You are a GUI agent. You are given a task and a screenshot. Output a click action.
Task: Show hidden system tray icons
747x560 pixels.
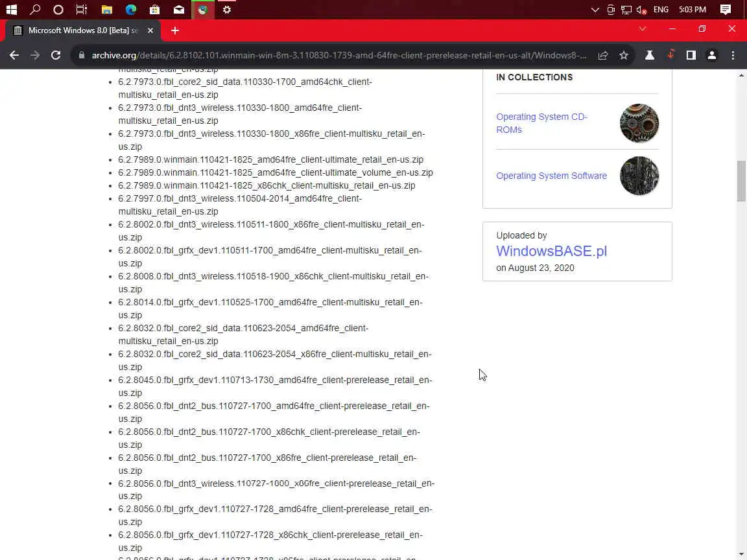click(595, 10)
